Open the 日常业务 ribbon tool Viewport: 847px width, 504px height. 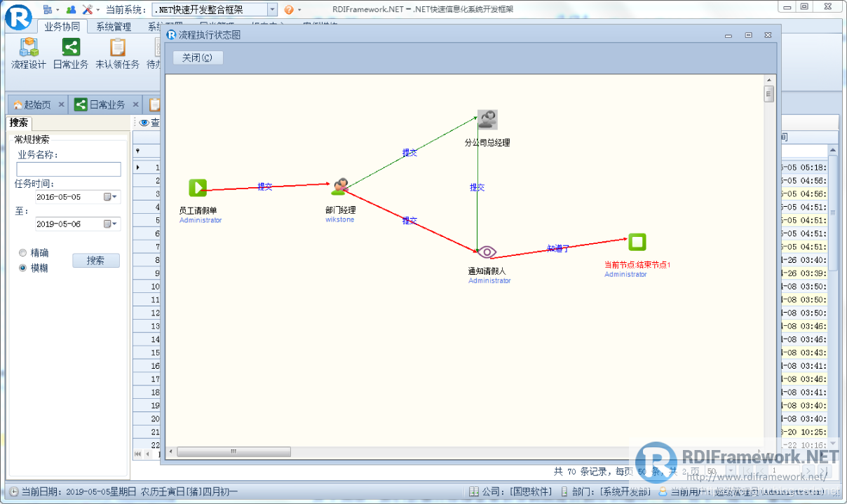pyautogui.click(x=71, y=54)
